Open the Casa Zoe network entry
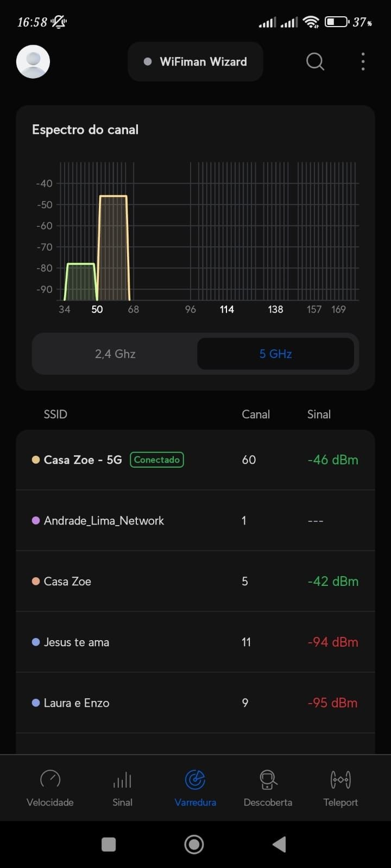The width and height of the screenshot is (391, 868). (x=67, y=582)
